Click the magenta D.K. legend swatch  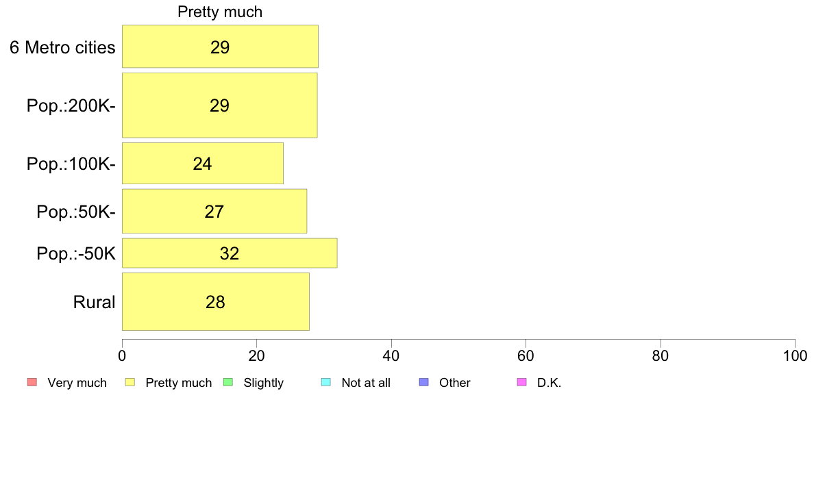(x=521, y=383)
